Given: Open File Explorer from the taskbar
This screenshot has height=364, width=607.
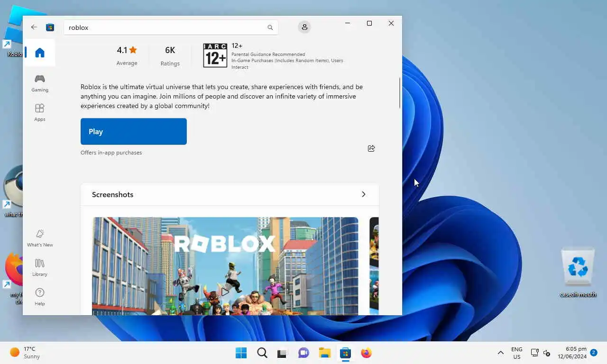Looking at the screenshot, I should pyautogui.click(x=324, y=353).
